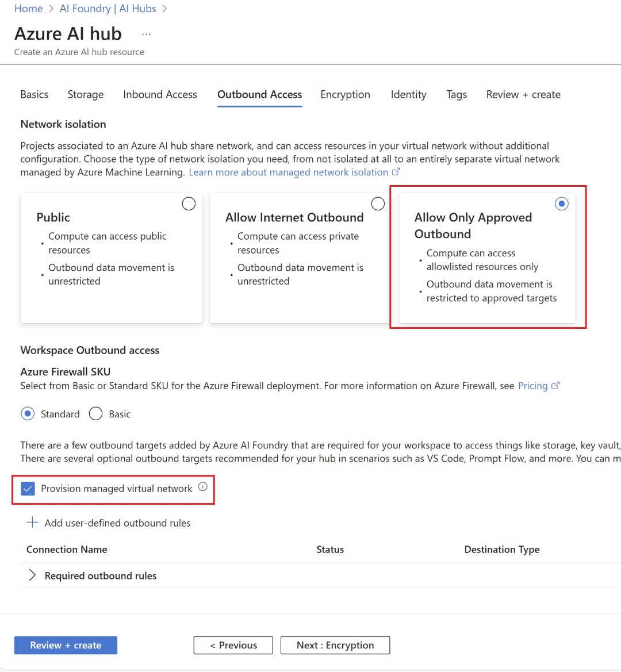This screenshot has height=672, width=621.
Task: Select the Public network isolation radio button
Action: pyautogui.click(x=189, y=203)
